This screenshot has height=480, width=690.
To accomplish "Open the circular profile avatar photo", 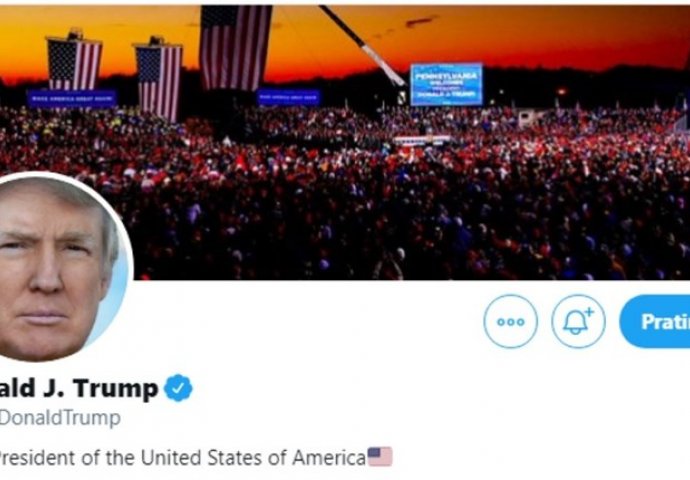I will tap(62, 267).
